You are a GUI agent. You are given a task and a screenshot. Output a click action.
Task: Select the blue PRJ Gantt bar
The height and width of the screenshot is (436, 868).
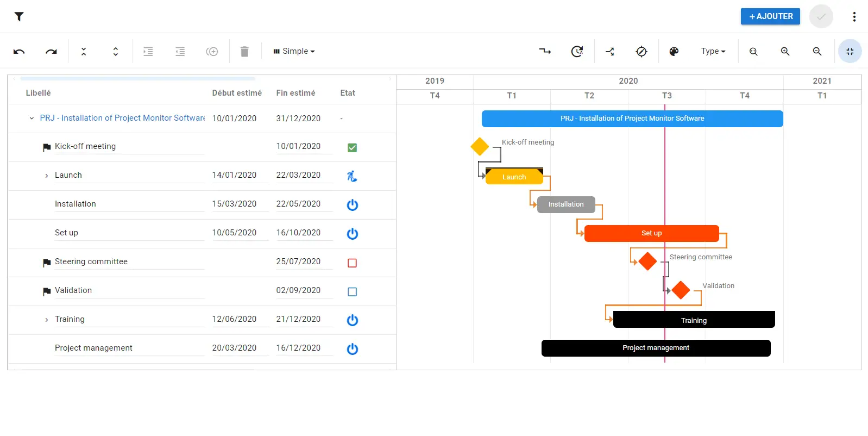(632, 119)
